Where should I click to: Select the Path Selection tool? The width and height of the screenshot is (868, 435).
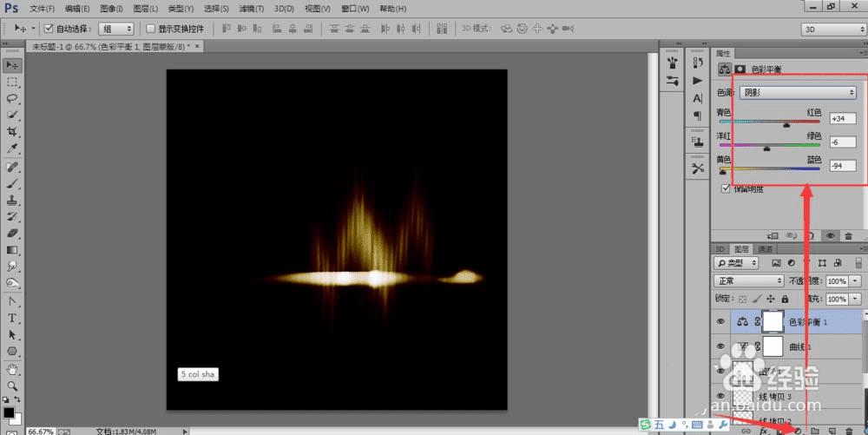11,335
